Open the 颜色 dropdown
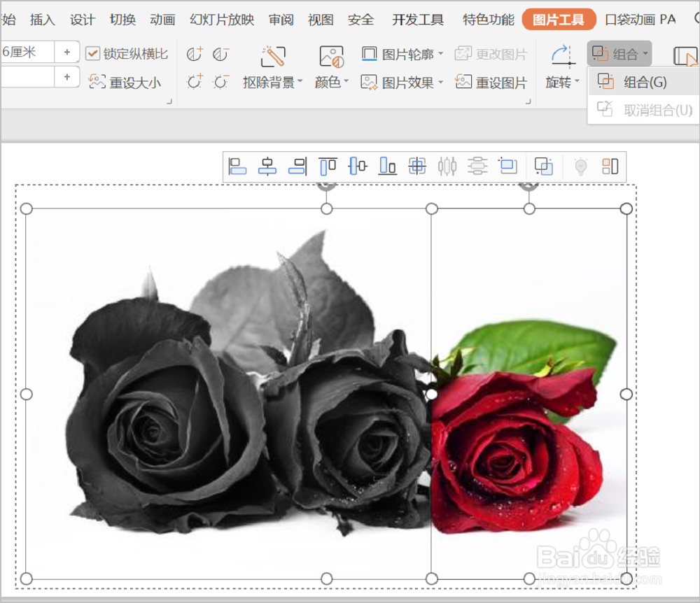The width and height of the screenshot is (700, 603). [x=332, y=83]
